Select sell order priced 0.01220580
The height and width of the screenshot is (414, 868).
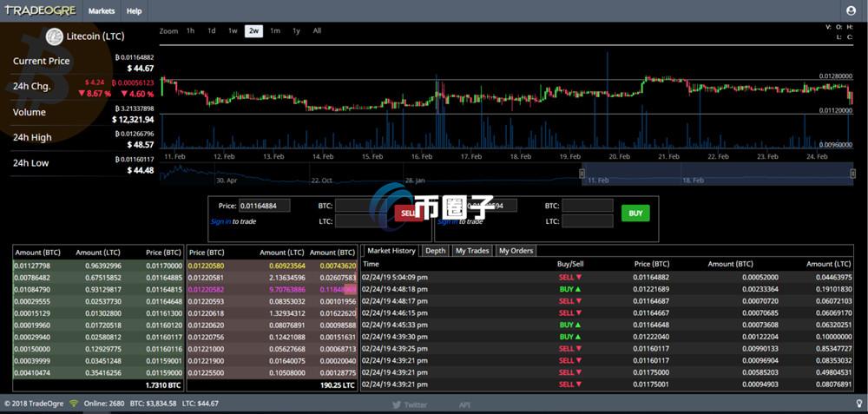pos(273,266)
